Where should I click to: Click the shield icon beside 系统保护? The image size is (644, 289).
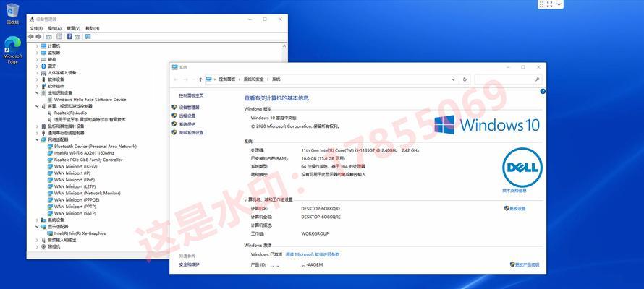(174, 124)
